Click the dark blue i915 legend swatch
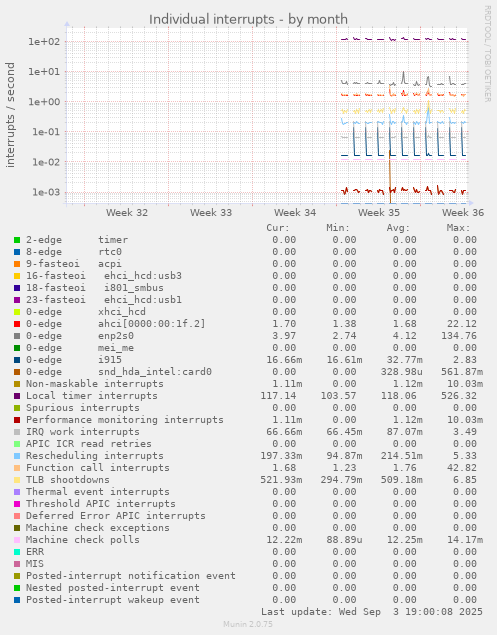497x635 pixels. (x=17, y=360)
